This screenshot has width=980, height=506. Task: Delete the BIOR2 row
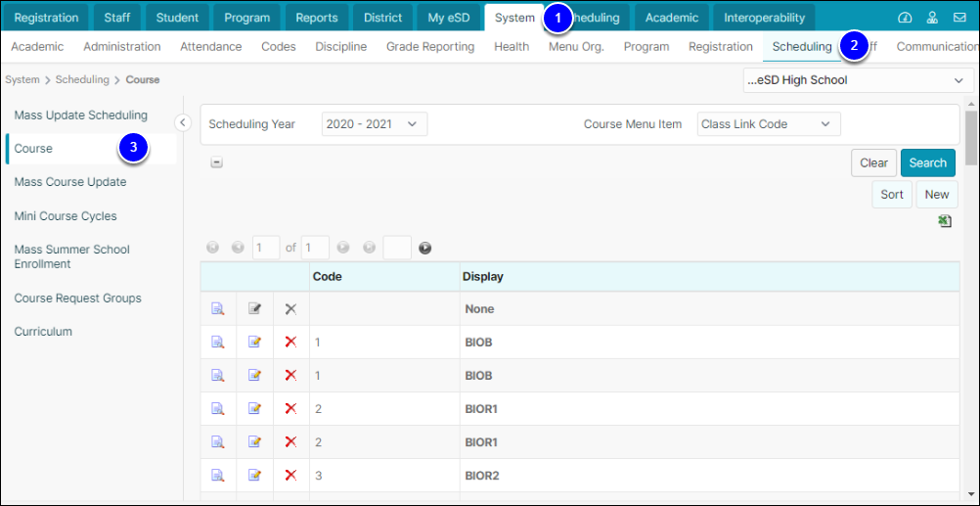290,476
